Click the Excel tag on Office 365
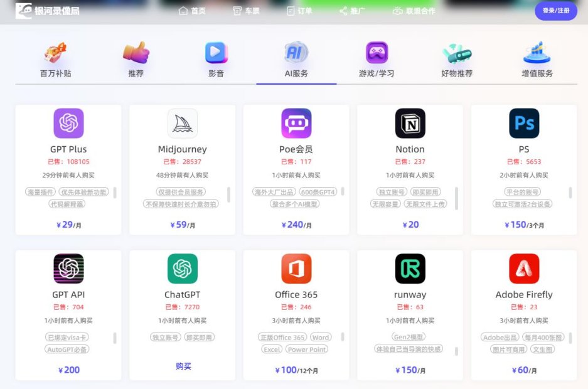588x389 pixels. point(272,349)
